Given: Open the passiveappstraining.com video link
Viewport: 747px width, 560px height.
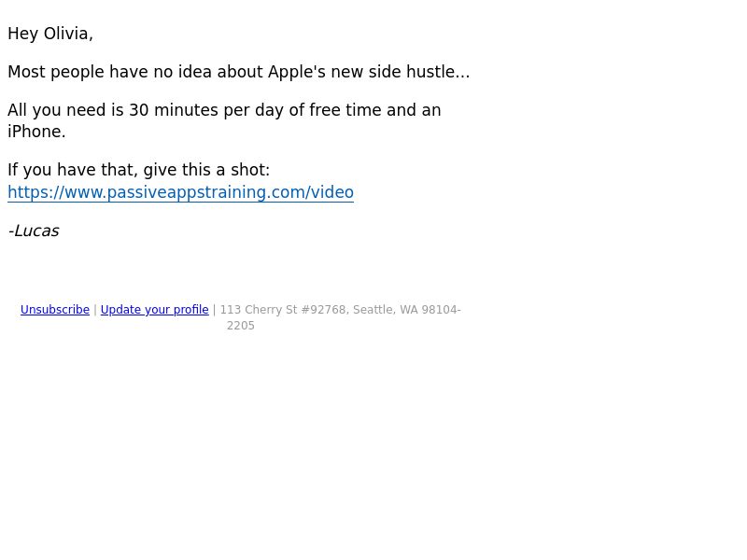Looking at the screenshot, I should coord(180,192).
